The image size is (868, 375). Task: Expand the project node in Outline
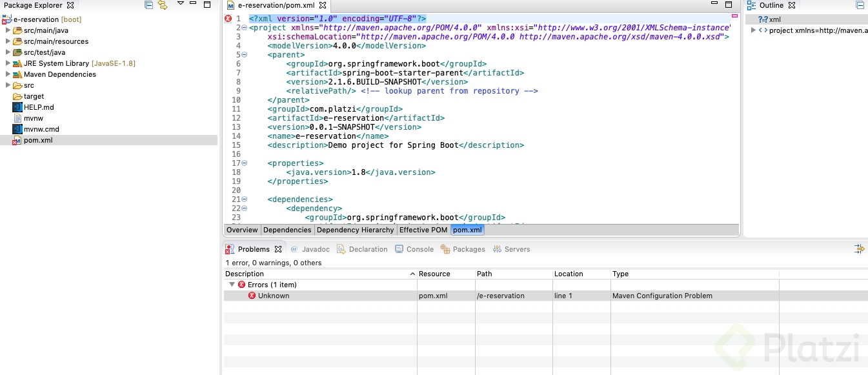(753, 30)
